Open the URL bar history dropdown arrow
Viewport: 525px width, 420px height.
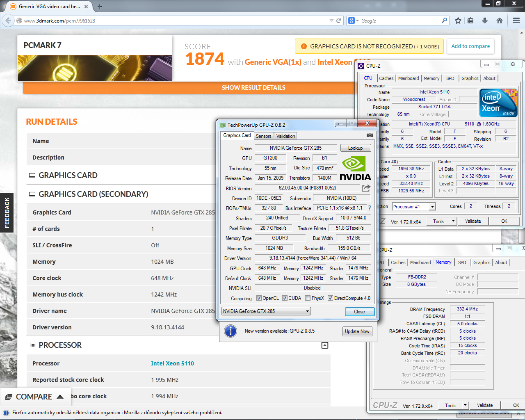point(331,21)
